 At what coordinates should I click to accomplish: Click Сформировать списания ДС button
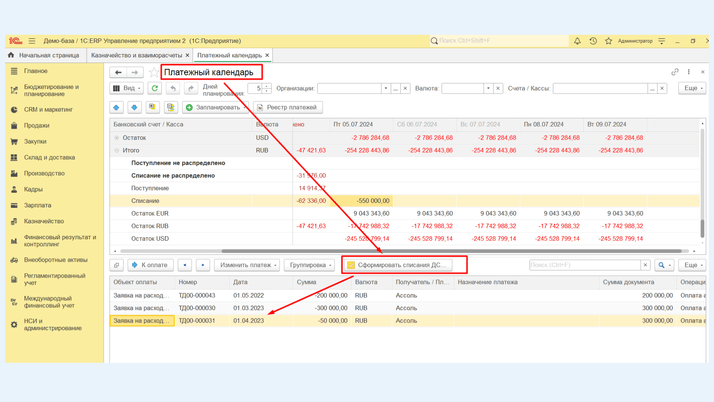(397, 265)
